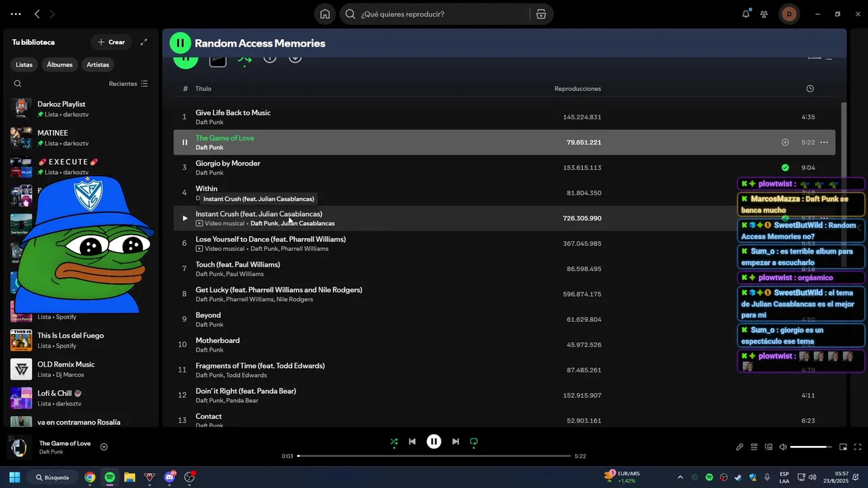868x488 pixels.
Task: Open the playback queue
Action: coord(754,447)
